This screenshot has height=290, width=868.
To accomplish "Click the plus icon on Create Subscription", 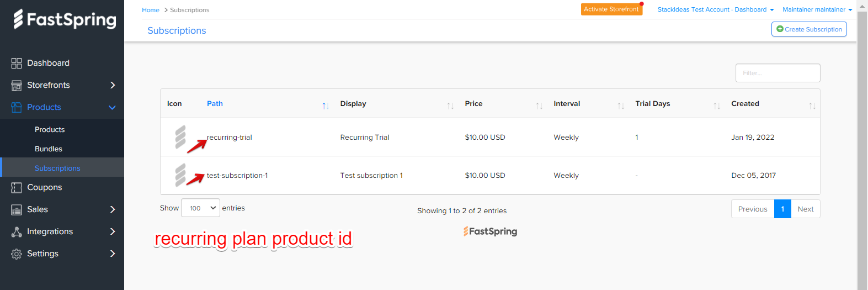I will 780,29.
